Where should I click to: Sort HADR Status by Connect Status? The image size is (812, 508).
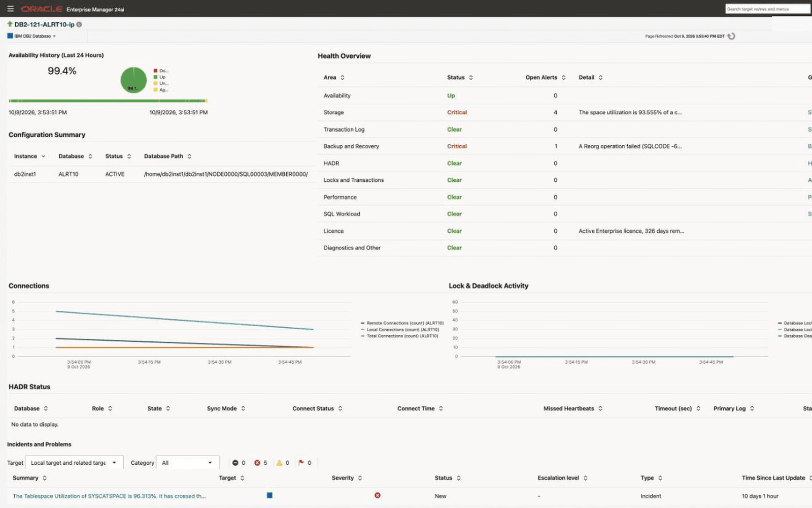(x=340, y=408)
